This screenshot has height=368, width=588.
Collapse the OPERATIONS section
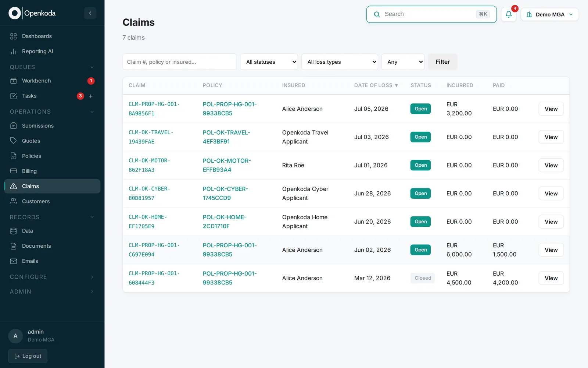click(92, 112)
